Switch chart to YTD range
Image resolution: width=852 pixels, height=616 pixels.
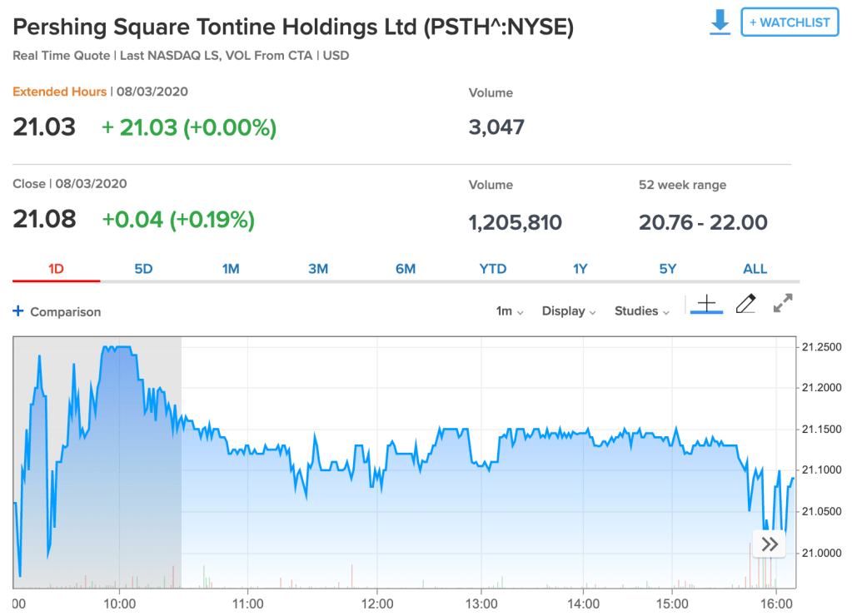click(x=493, y=269)
